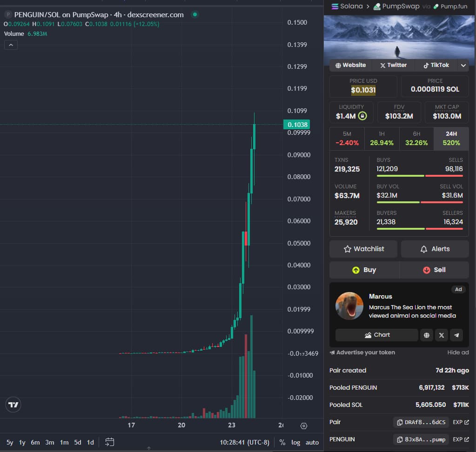This screenshot has height=452, width=476.
Task: Set chart range to 5d
Action: (78, 442)
